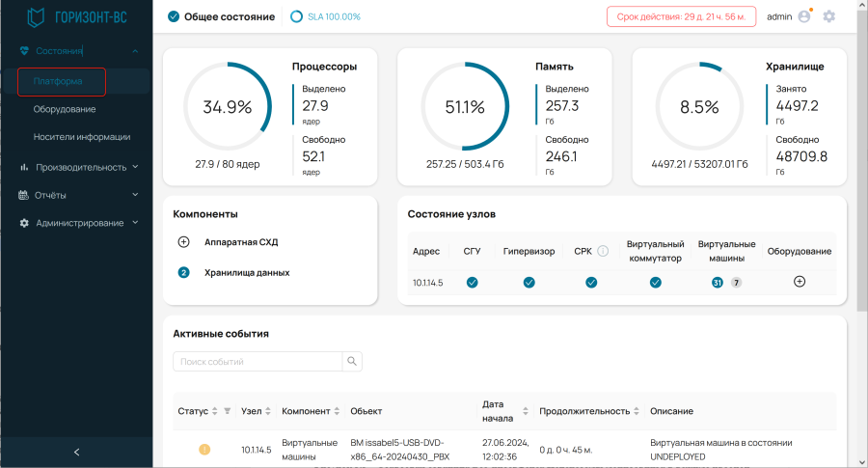Click the Общее состояние label
Image resolution: width=868 pixels, height=468 pixels.
pos(230,16)
